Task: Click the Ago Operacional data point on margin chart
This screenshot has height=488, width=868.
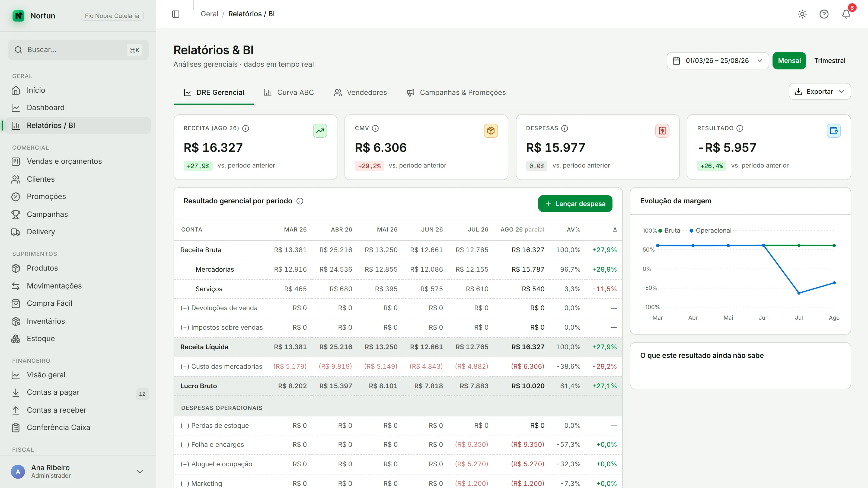Action: click(834, 283)
